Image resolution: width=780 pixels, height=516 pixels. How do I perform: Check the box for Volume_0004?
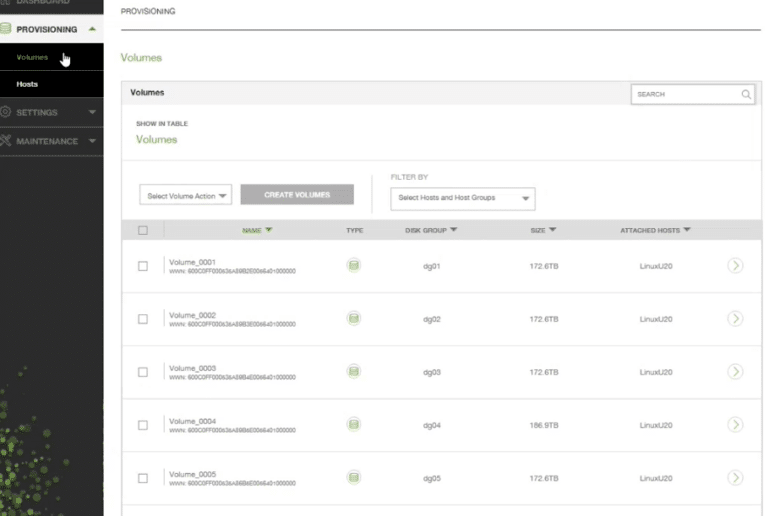(x=143, y=425)
